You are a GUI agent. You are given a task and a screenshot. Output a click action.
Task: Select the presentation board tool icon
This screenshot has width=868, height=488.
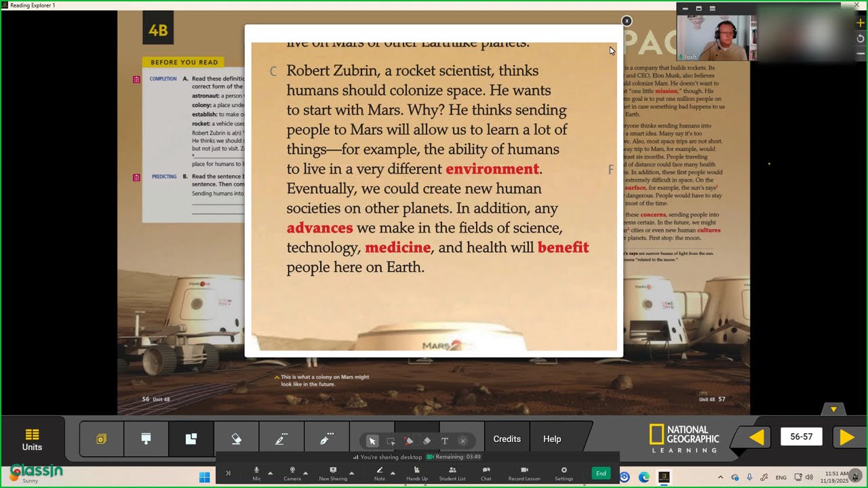point(146,439)
